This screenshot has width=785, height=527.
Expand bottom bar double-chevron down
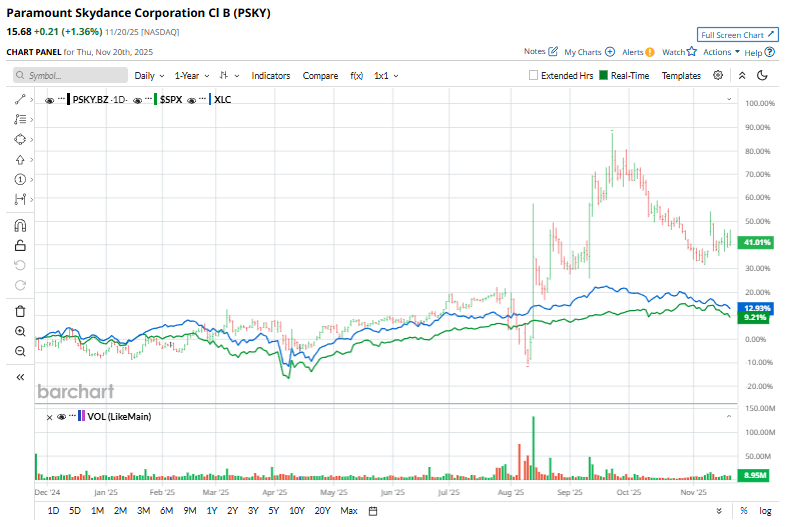[719, 511]
